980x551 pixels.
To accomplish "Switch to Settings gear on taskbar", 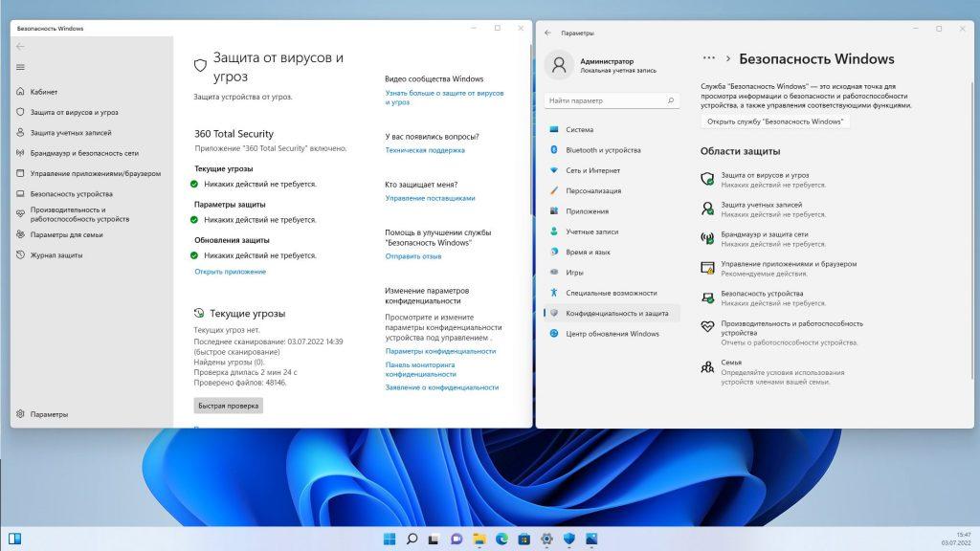I will coord(546,539).
